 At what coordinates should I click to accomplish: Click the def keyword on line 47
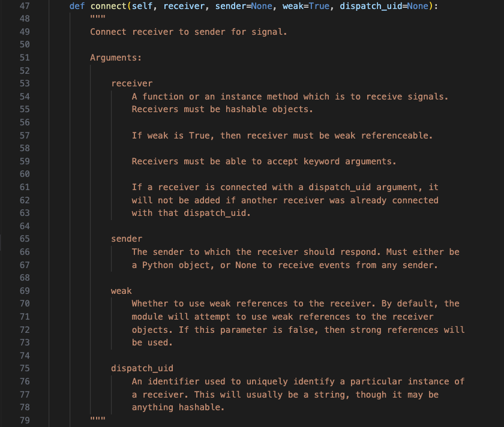point(77,6)
